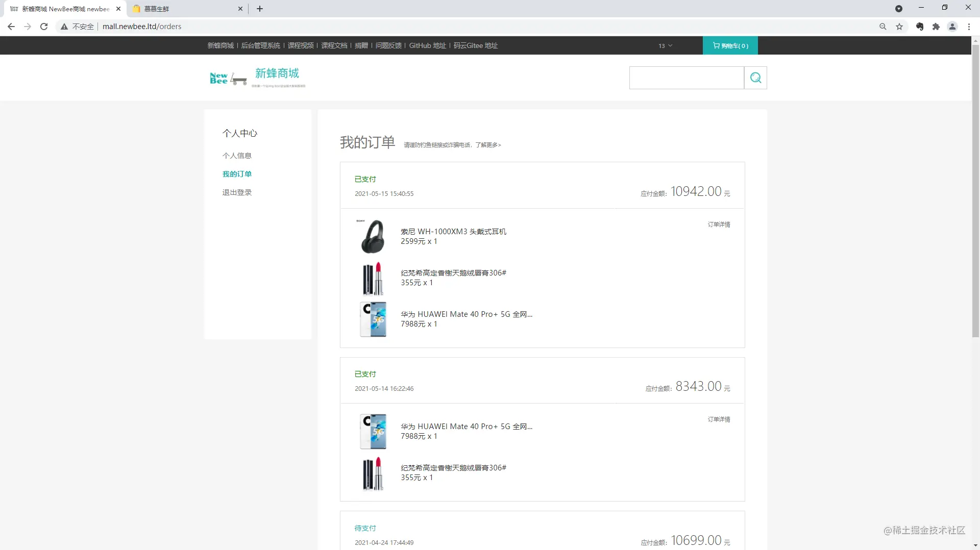Open the Evernote extension icon
The image size is (980, 550).
[x=920, y=27]
